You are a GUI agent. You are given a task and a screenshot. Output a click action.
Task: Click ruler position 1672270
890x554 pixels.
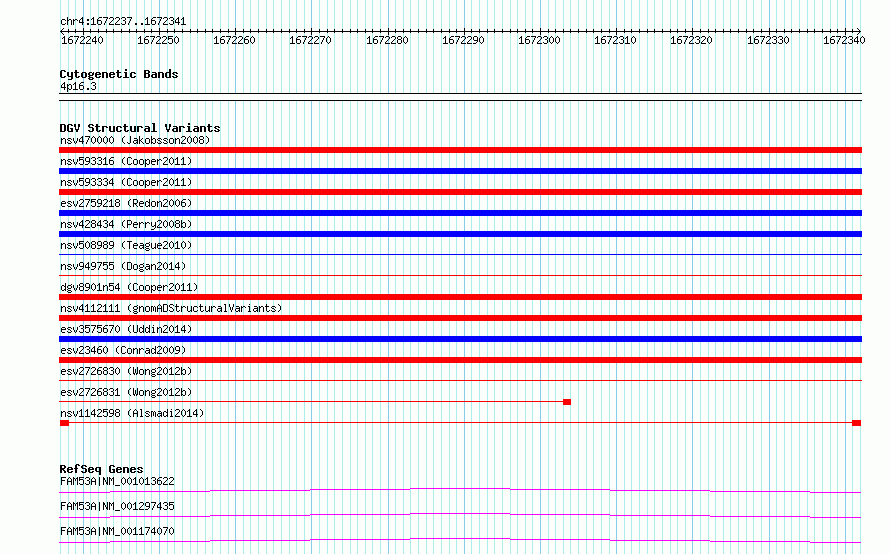310,40
